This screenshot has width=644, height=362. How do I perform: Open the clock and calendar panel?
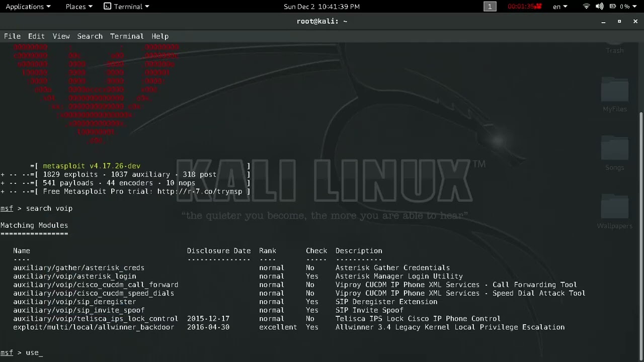[321, 7]
